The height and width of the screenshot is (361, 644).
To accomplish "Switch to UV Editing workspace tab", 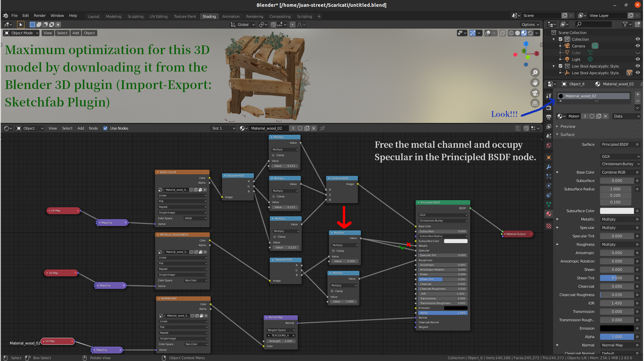I will tap(158, 16).
